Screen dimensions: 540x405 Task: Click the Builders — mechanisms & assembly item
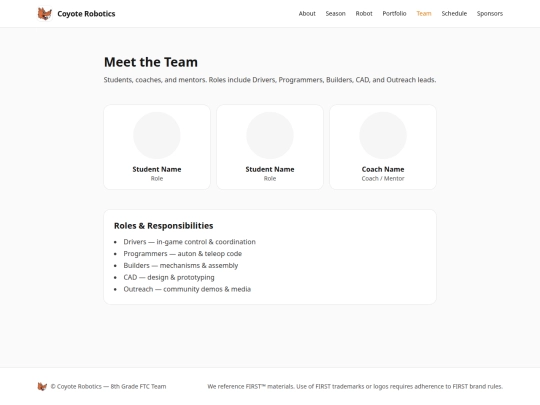pos(181,266)
